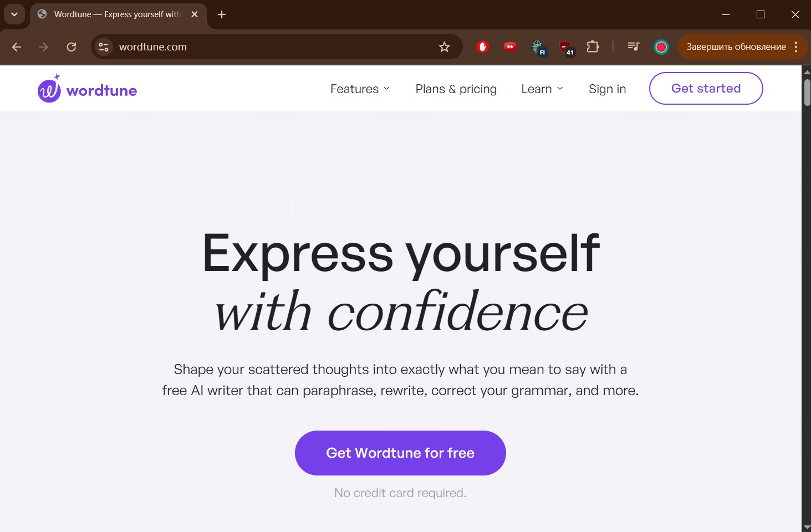
Task: Select the Wordtune browser tab
Action: click(x=117, y=14)
